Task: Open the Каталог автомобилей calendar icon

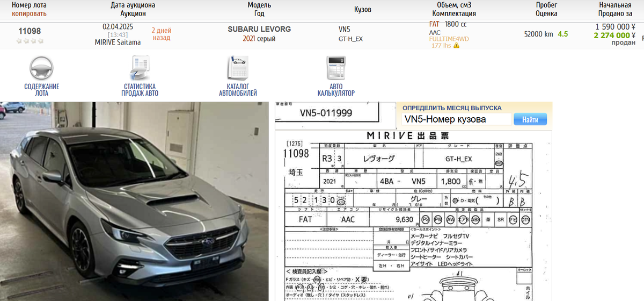Action: coord(237,68)
